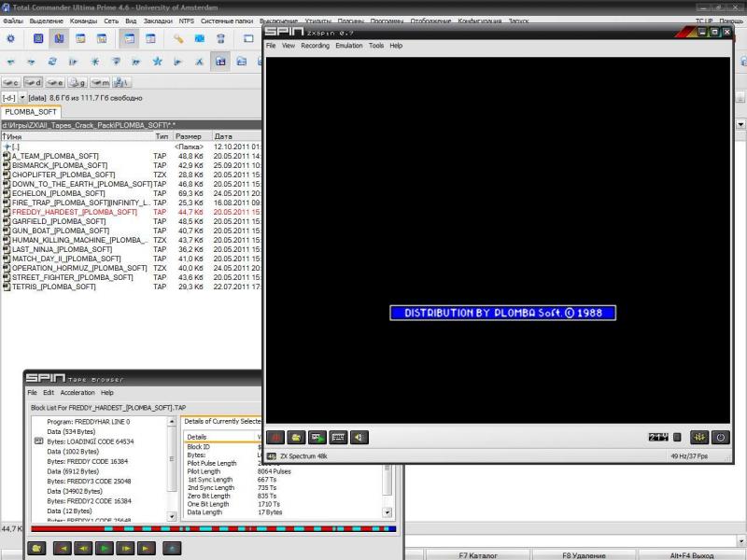
Task: Click the keyboard icon in ZXSpin toolbar
Action: (x=338, y=437)
